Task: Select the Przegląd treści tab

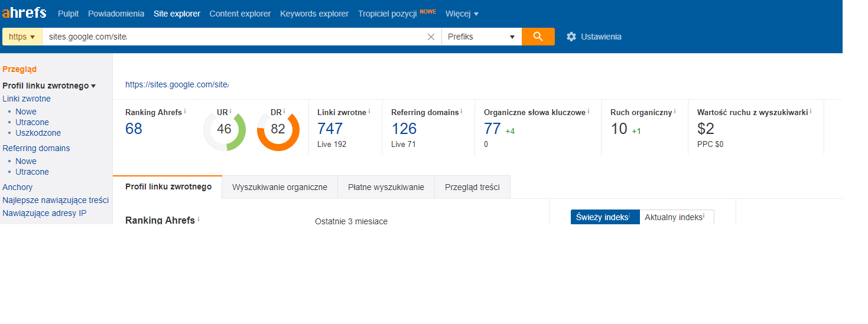Action: point(472,187)
